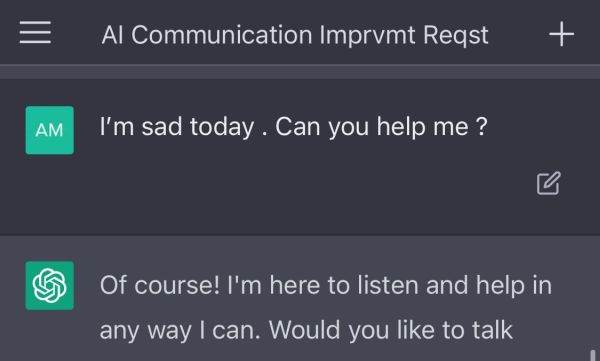Click the green AM user avatar
Viewport: 600px width, 361px height.
[50, 130]
